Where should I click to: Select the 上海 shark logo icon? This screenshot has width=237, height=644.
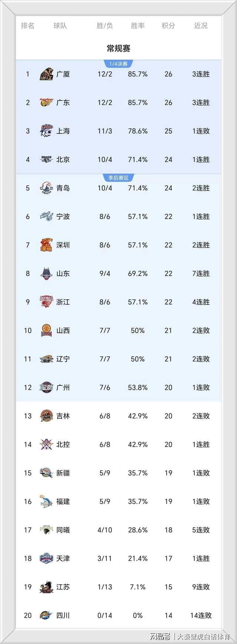click(x=47, y=131)
